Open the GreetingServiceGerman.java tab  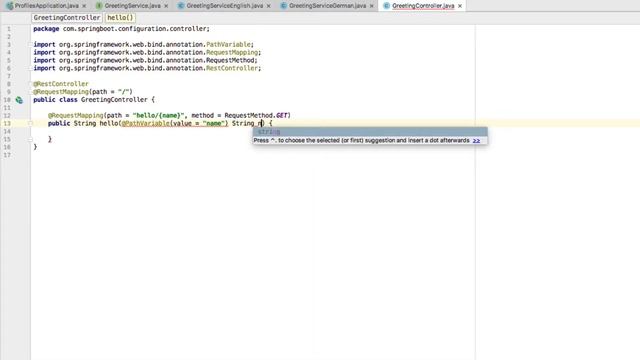pyautogui.click(x=327, y=6)
